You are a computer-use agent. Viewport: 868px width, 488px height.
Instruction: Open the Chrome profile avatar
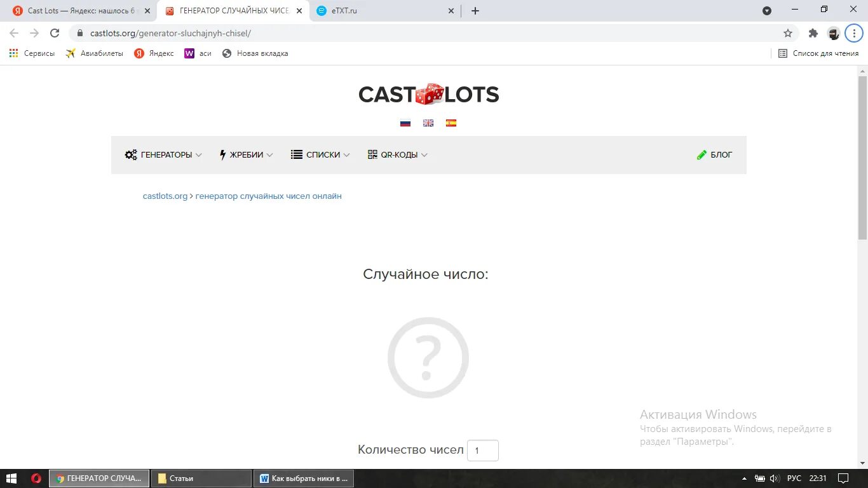pos(834,33)
